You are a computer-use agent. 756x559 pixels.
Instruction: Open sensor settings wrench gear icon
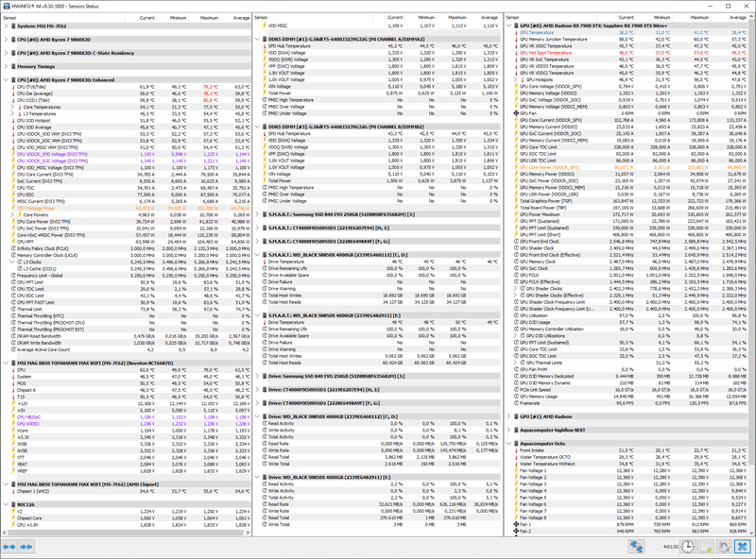(724, 547)
